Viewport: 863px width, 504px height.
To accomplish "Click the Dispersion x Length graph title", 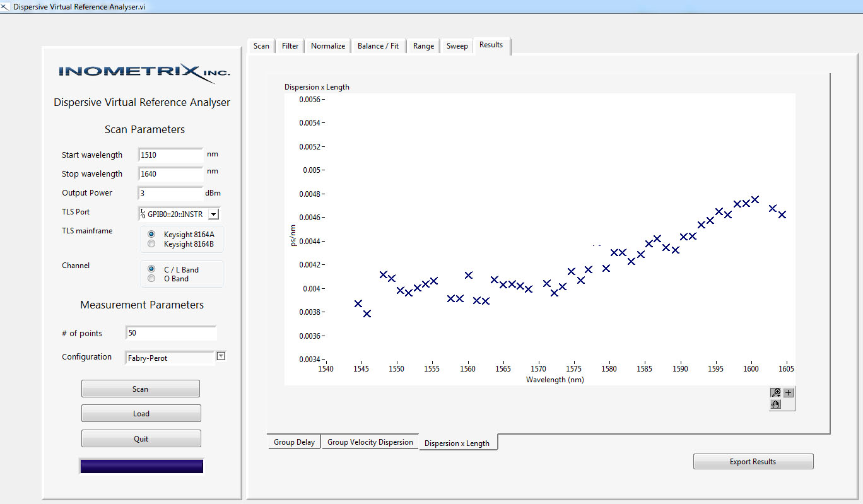I will coord(317,87).
